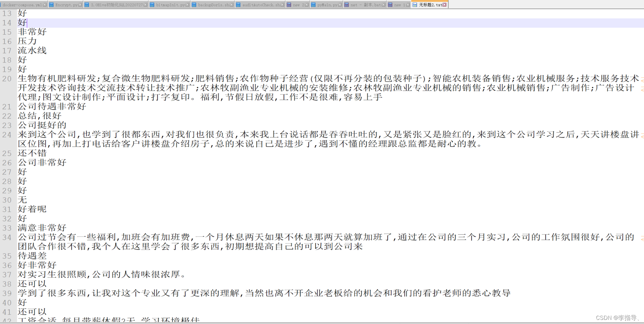
Task: Click line number 34 in the margin
Action: 7,237
